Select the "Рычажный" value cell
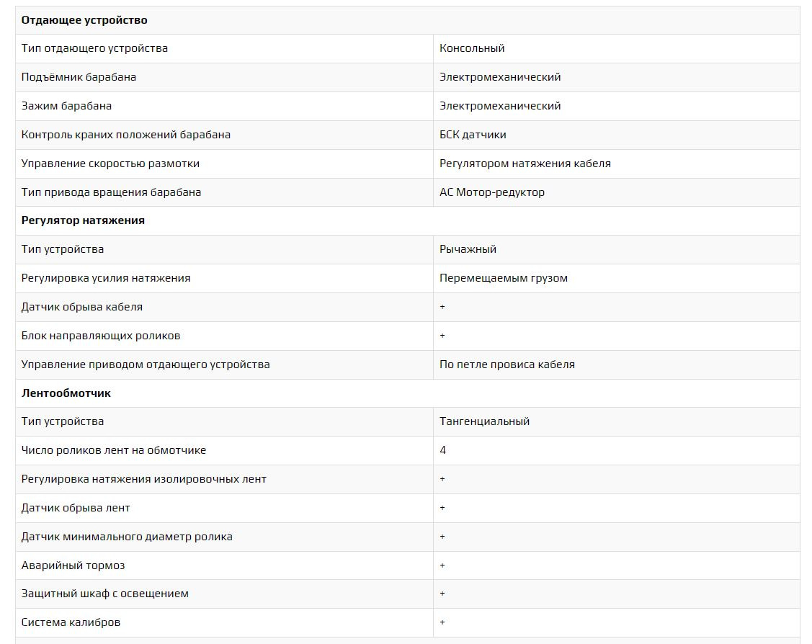812x644 pixels. (x=468, y=249)
